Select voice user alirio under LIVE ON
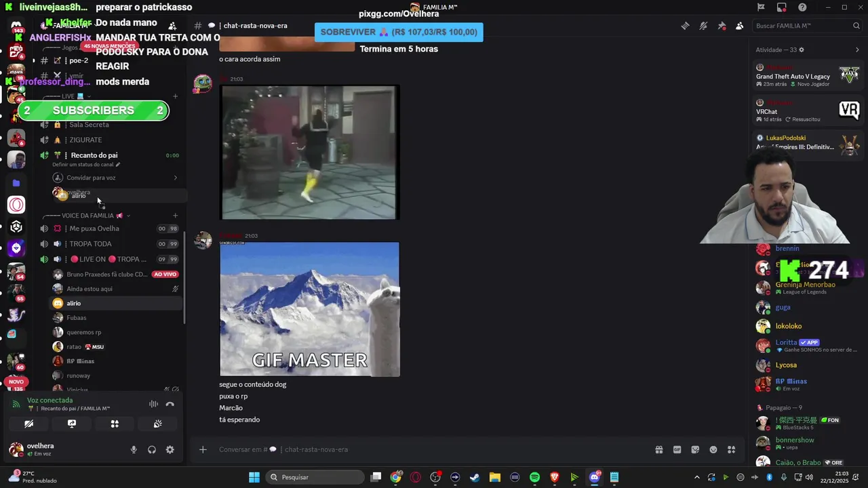The width and height of the screenshot is (868, 488). click(x=115, y=304)
